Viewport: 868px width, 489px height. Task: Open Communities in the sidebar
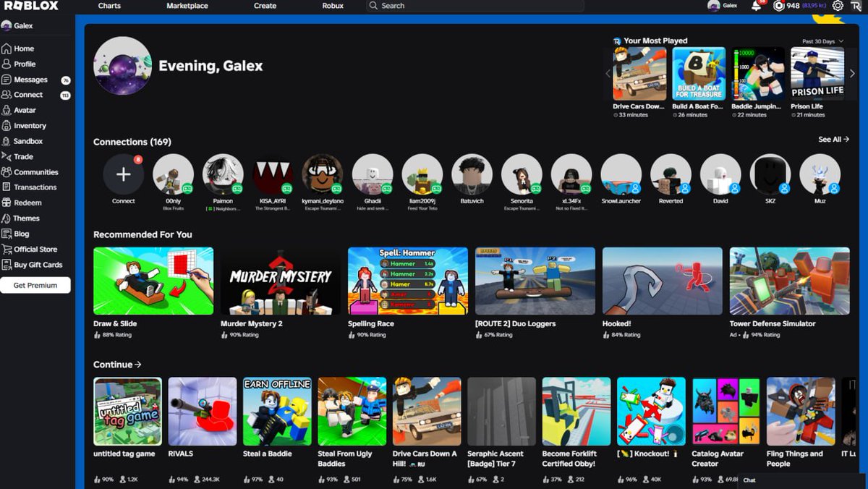(30, 172)
